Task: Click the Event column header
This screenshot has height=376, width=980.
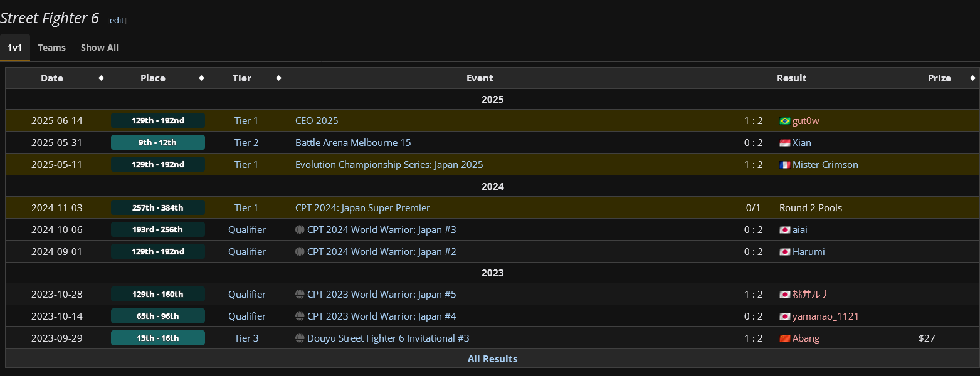Action: tap(480, 78)
